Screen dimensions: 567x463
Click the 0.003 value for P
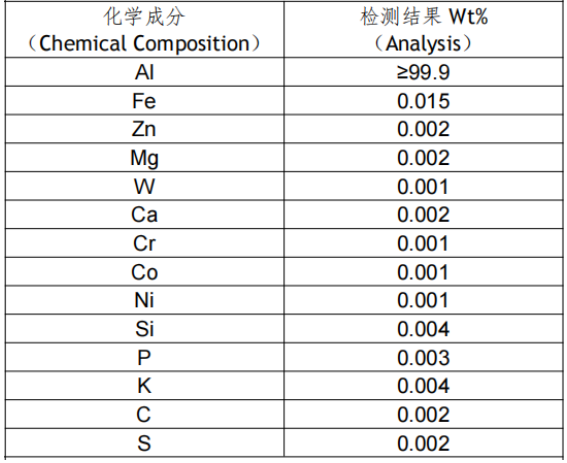[x=423, y=357]
